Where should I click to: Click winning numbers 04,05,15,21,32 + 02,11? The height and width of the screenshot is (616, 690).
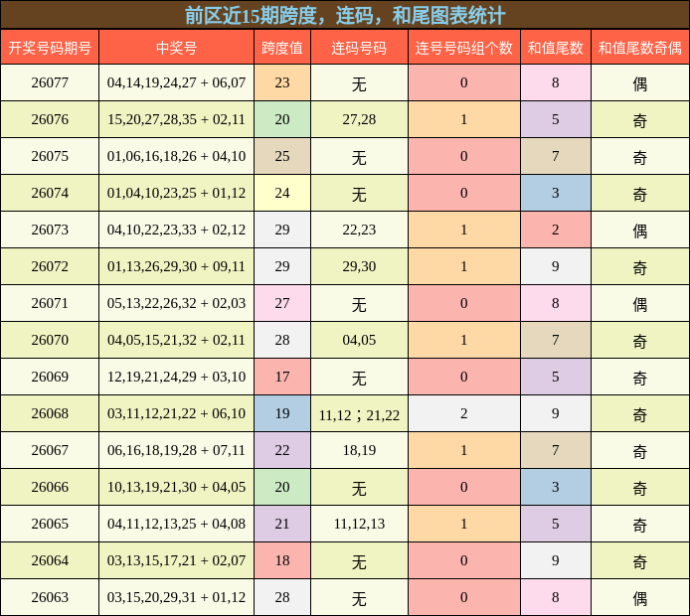tap(176, 340)
